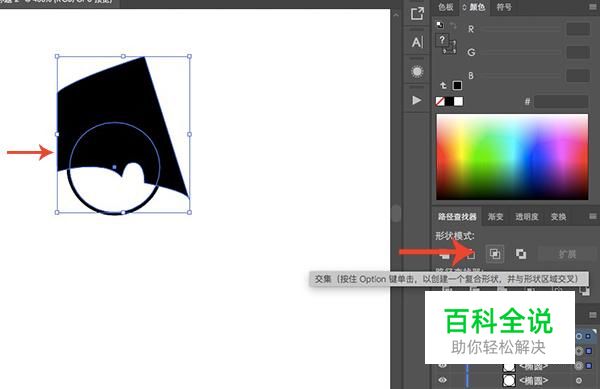This screenshot has width=600, height=389.
Task: Pick the black swatch beside None
Action: (449, 101)
